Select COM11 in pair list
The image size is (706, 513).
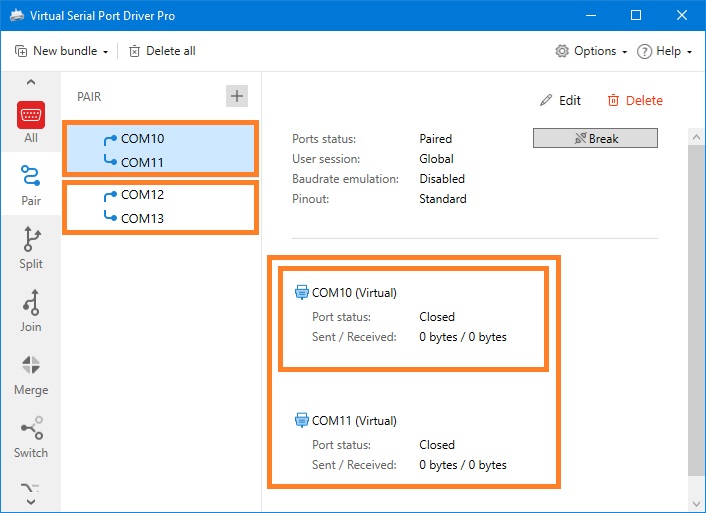(142, 162)
